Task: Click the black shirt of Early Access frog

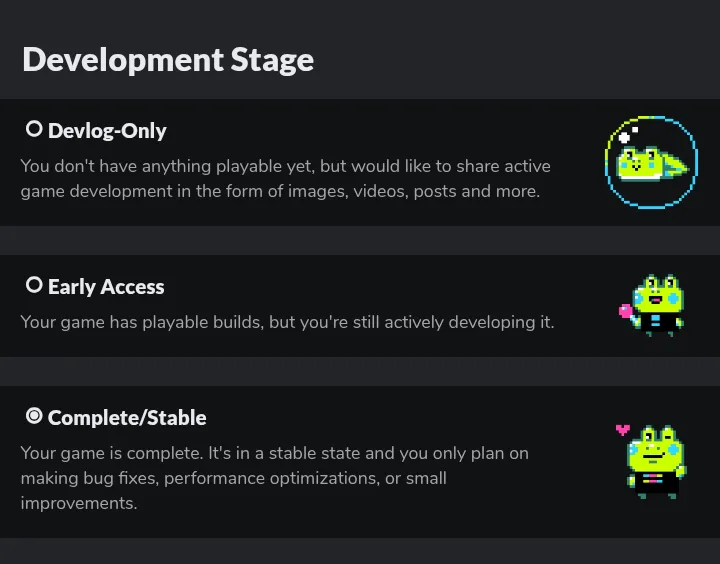Action: coord(657,321)
